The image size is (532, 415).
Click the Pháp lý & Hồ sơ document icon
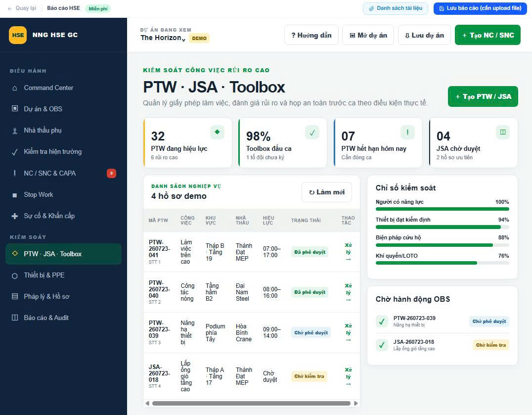[x=15, y=296]
